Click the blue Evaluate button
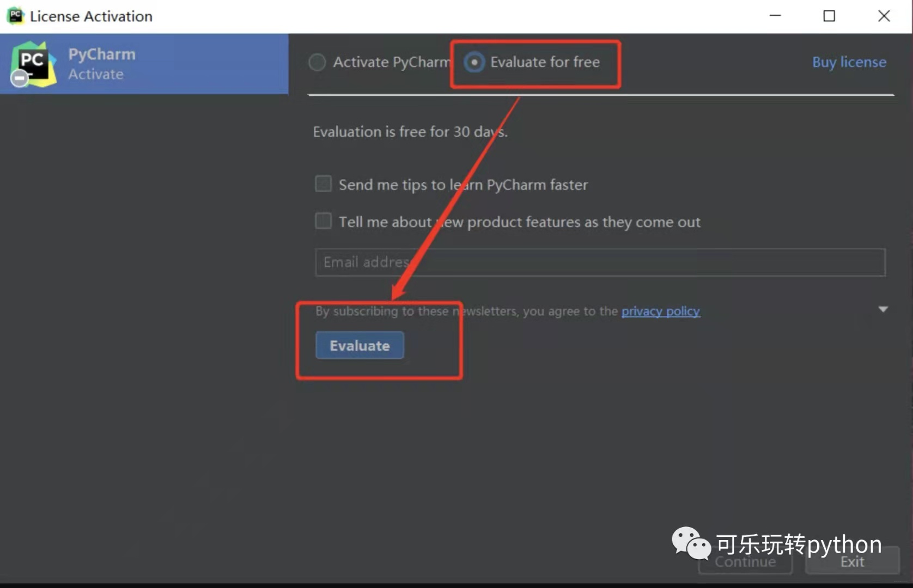This screenshot has width=913, height=588. 360,345
